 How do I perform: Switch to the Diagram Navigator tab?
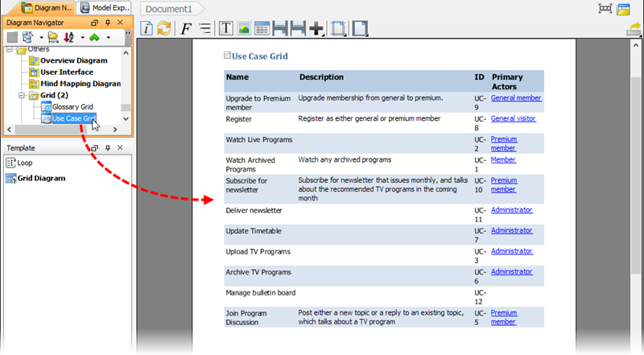tap(47, 7)
